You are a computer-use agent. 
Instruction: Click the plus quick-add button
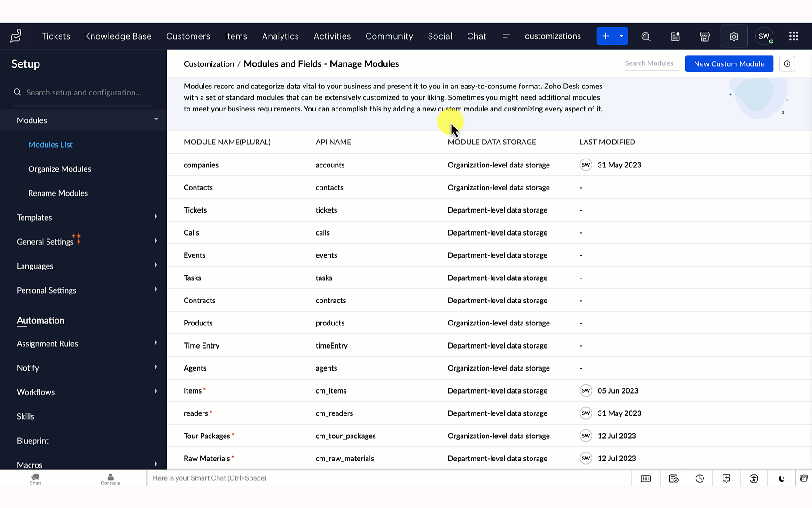pos(605,36)
